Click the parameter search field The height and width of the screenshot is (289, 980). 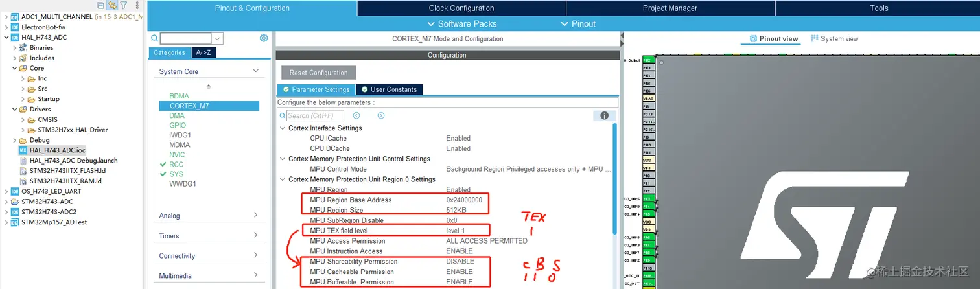[x=316, y=115]
